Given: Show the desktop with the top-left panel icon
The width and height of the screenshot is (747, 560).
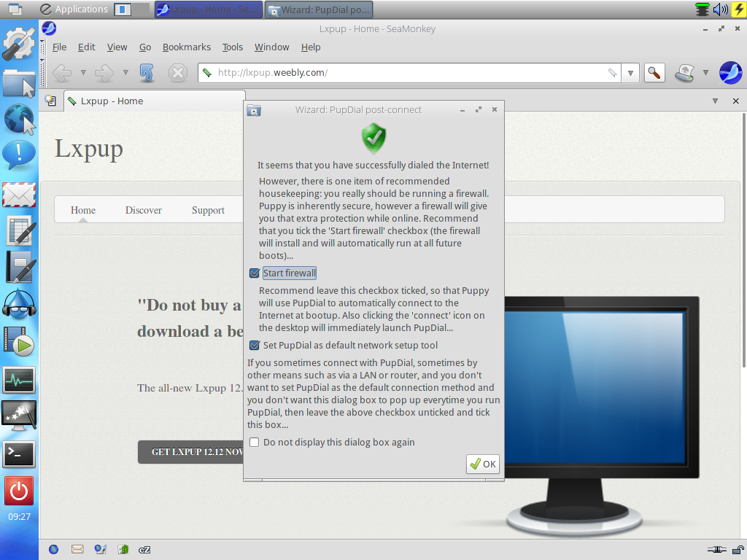Looking at the screenshot, I should [15, 9].
